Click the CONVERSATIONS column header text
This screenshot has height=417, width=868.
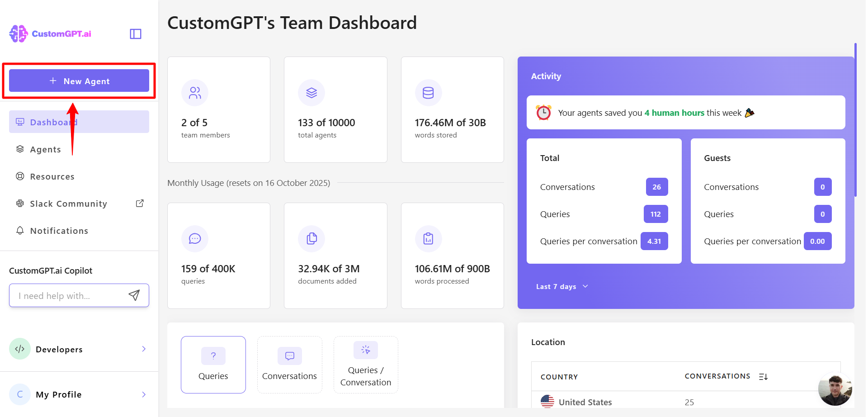coord(717,376)
